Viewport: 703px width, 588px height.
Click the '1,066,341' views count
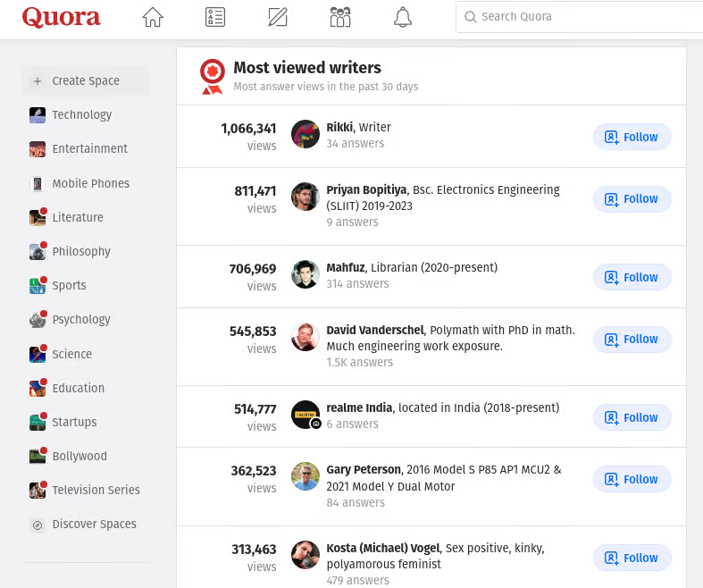click(x=248, y=129)
